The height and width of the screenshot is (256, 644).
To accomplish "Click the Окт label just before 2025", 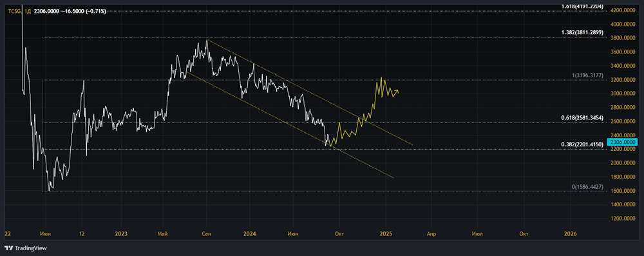I will coord(339,234).
